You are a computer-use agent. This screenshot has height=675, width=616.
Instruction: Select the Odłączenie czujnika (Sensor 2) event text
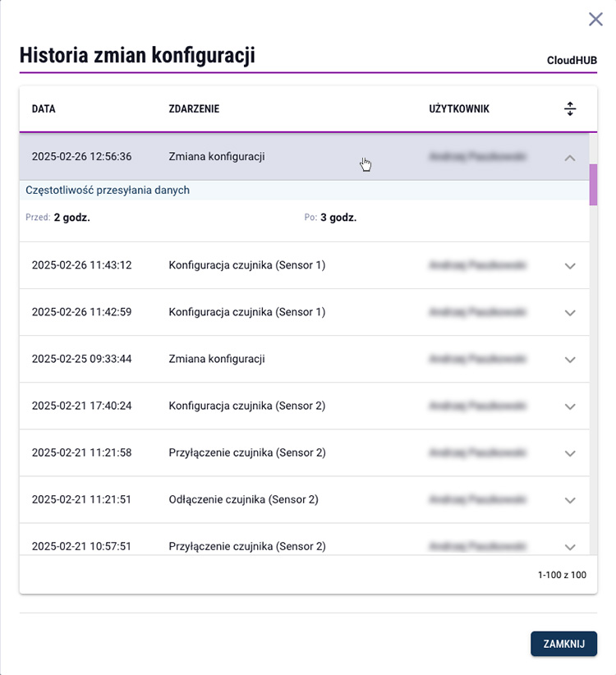point(243,499)
